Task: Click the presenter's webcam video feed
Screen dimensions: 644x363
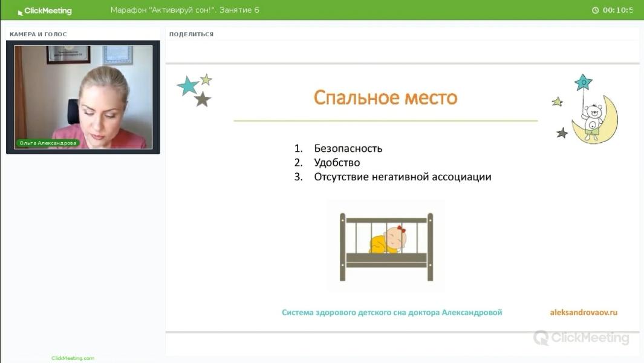Action: pos(83,97)
